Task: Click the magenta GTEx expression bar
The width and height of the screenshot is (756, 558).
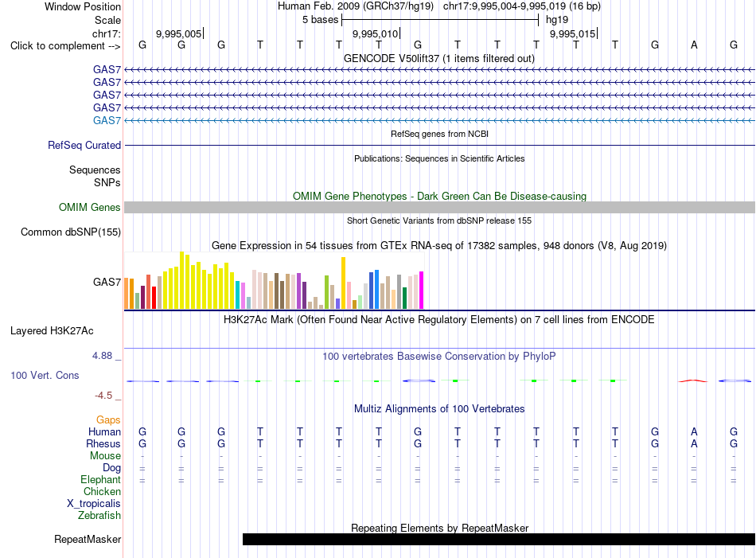Action: tap(422, 290)
